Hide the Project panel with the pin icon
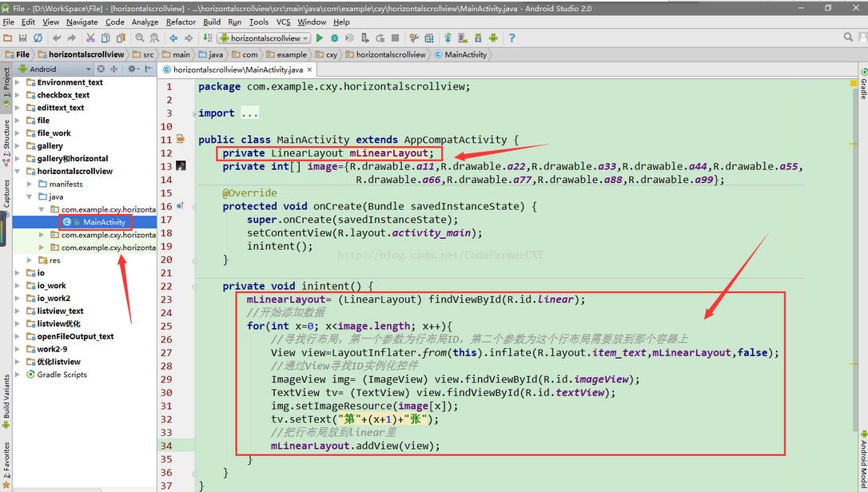The width and height of the screenshot is (868, 492). click(x=149, y=69)
